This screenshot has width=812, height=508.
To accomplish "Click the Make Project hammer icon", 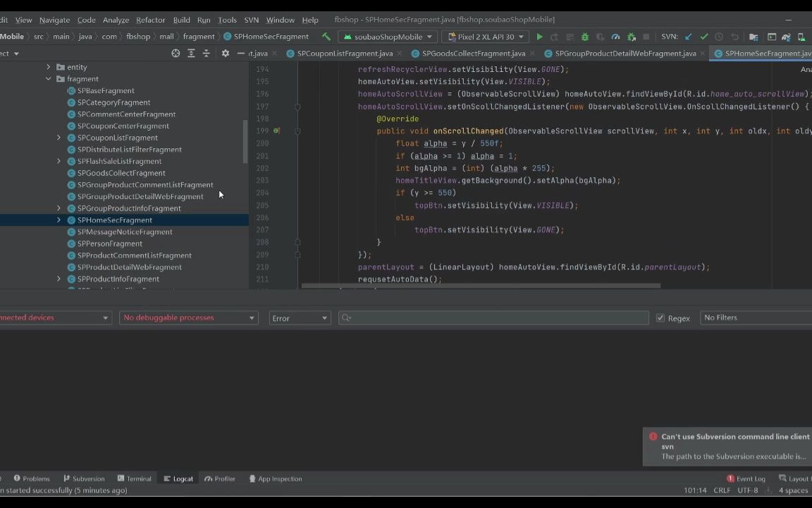I will click(x=326, y=37).
